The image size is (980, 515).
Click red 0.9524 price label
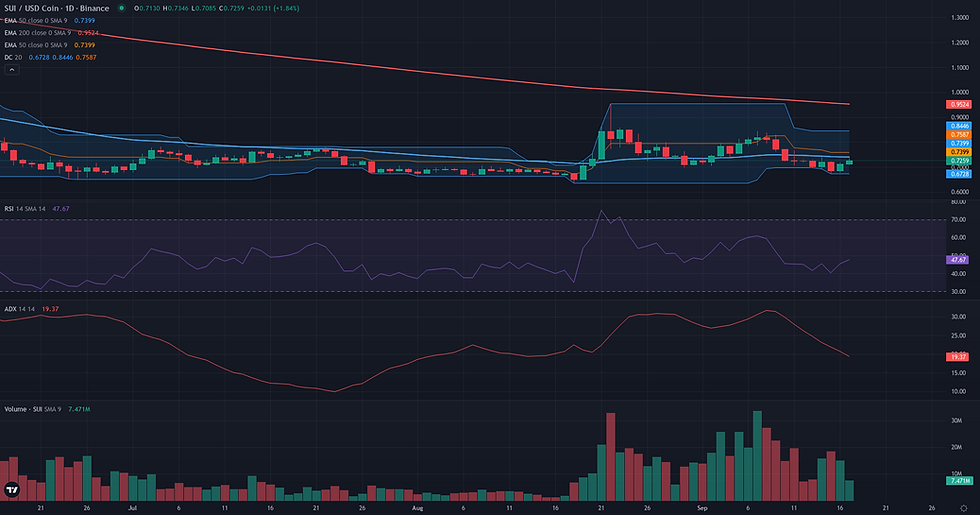pyautogui.click(x=959, y=104)
